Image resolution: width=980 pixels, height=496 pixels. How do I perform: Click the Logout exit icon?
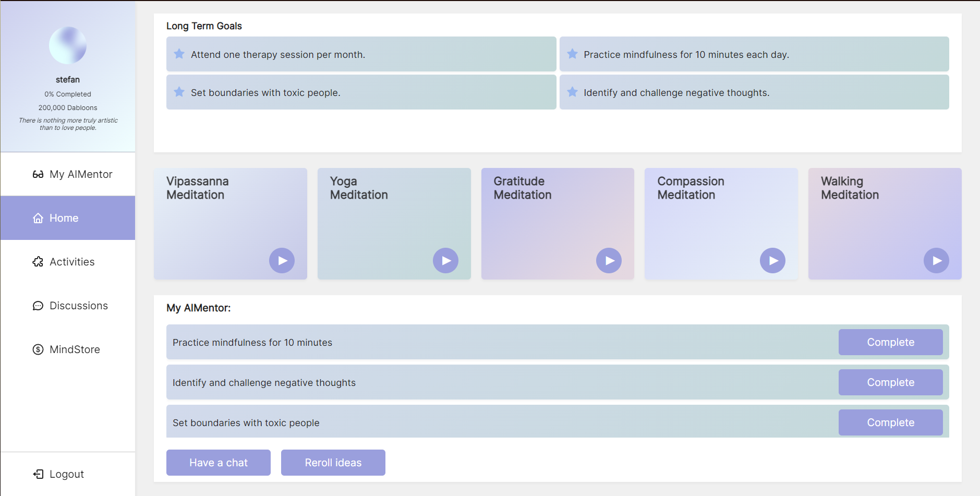38,474
